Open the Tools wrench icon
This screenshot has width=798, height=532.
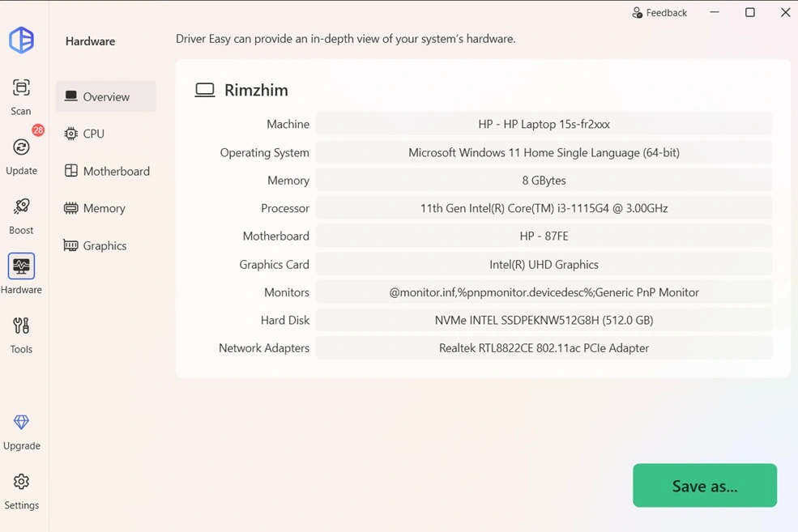[21, 326]
